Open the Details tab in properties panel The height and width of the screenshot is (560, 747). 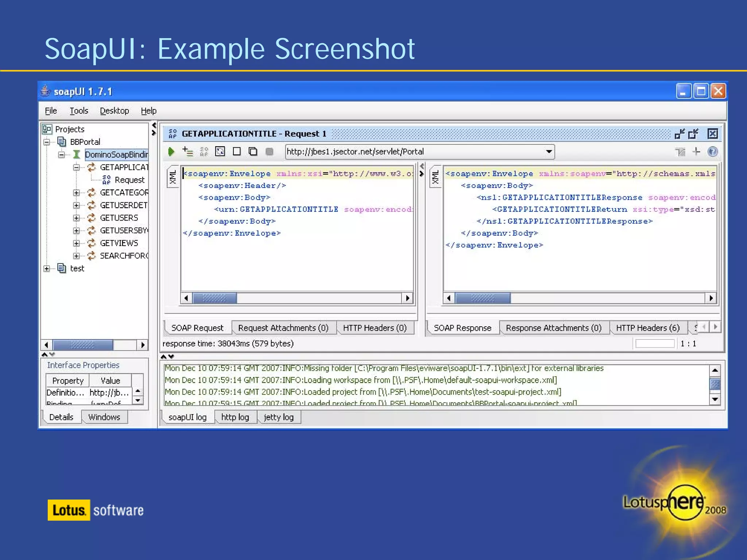[61, 417]
